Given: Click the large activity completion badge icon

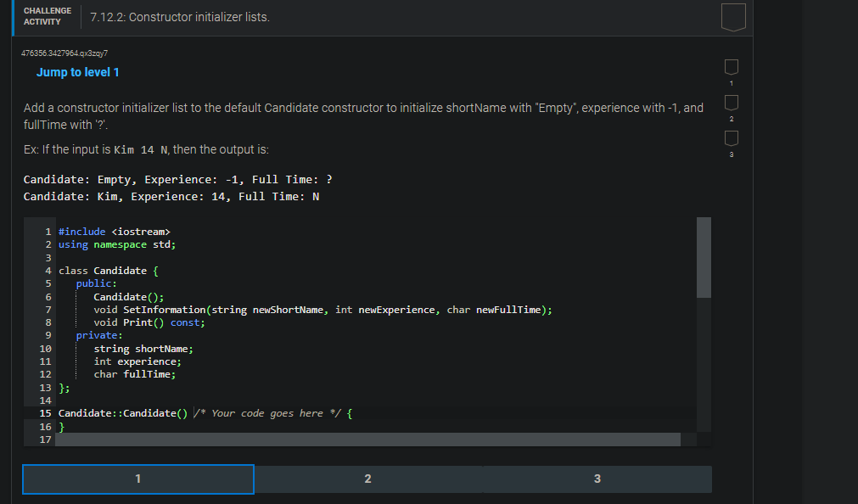Looking at the screenshot, I should [733, 17].
